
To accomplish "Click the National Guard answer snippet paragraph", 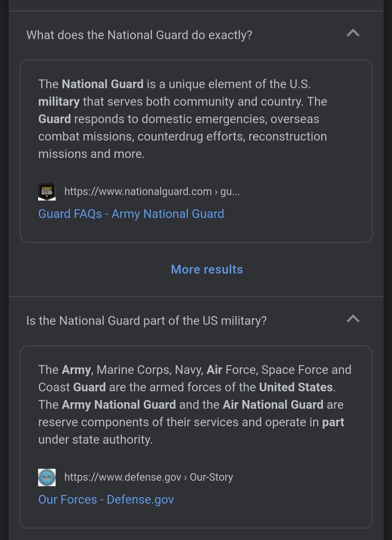I will (x=183, y=119).
